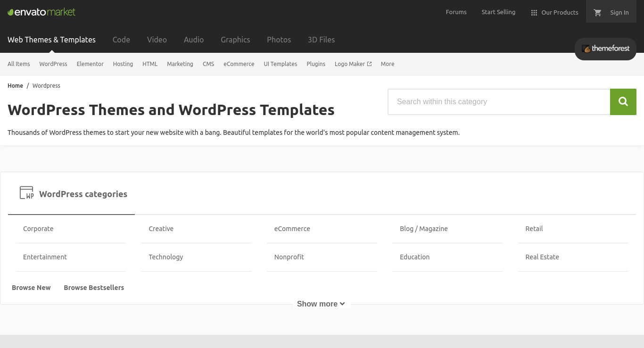Open the eCommerce submenu item in navbar
Viewport: 644px width, 348px height.
(239, 64)
